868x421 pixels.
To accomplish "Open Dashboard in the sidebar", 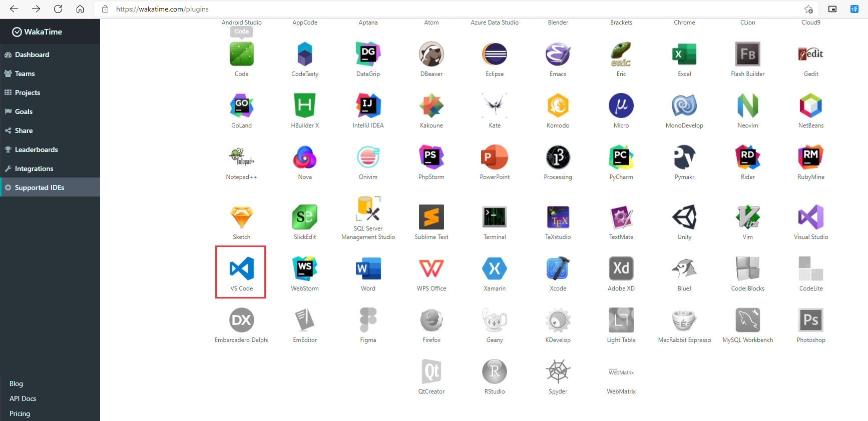I will click(50, 54).
